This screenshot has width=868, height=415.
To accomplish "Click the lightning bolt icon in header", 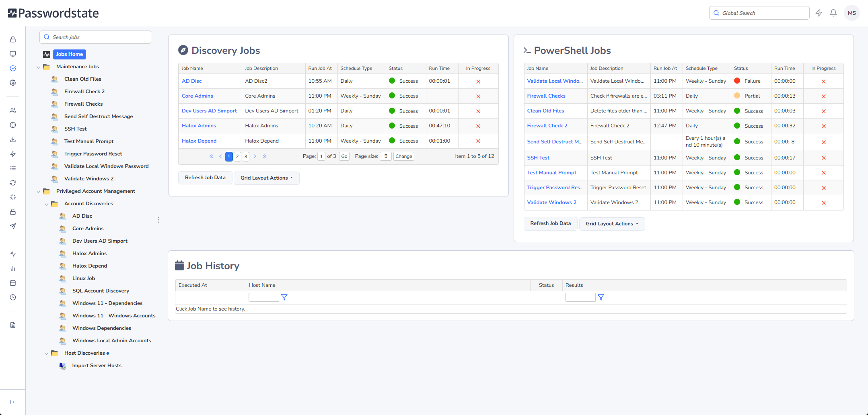I will [x=819, y=13].
